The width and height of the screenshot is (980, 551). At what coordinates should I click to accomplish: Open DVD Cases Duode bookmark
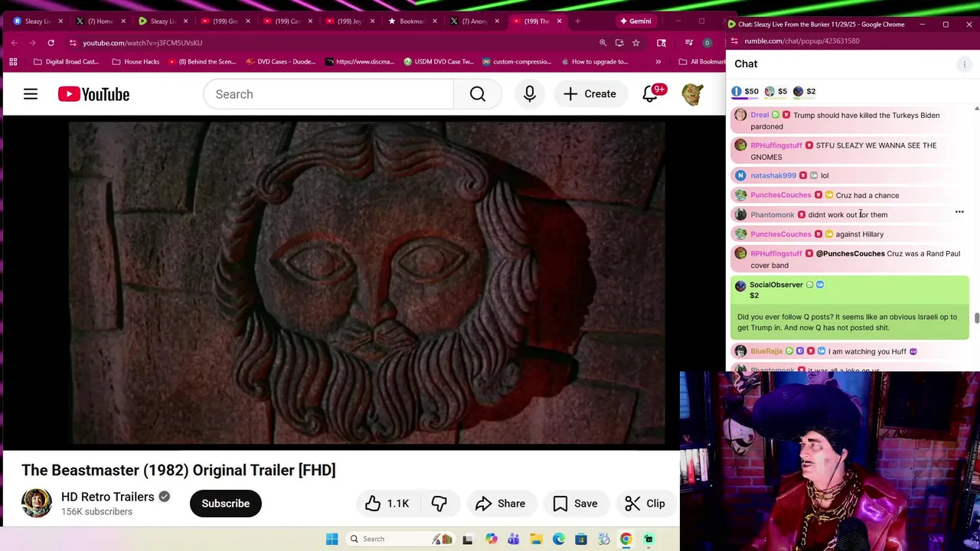click(x=281, y=61)
